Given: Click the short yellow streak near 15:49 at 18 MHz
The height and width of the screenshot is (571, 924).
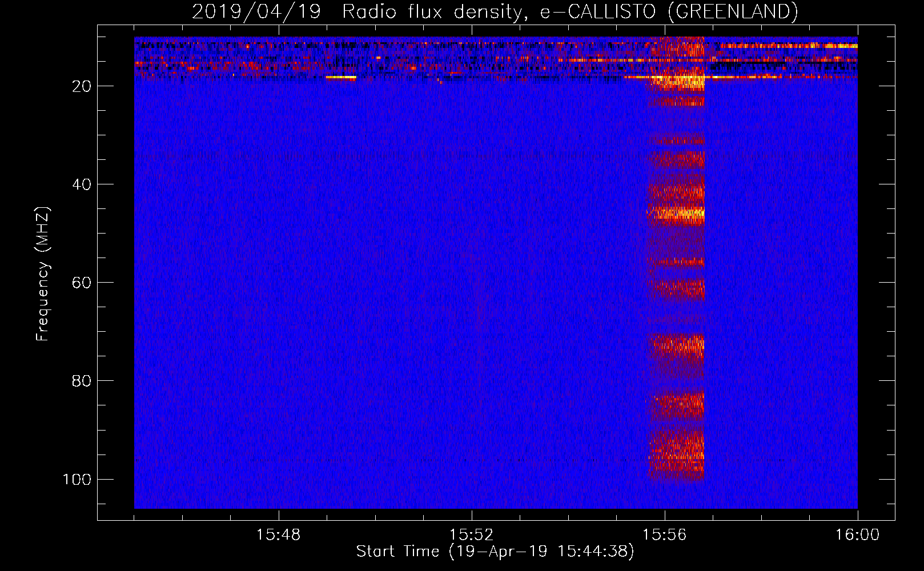Looking at the screenshot, I should [x=341, y=77].
